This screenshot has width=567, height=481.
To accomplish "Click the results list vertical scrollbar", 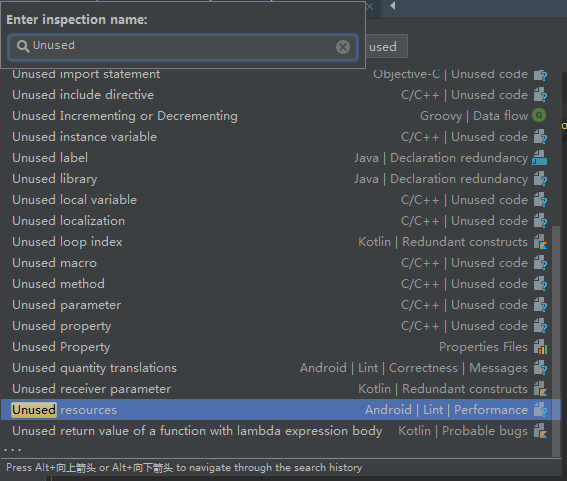I will (x=556, y=341).
